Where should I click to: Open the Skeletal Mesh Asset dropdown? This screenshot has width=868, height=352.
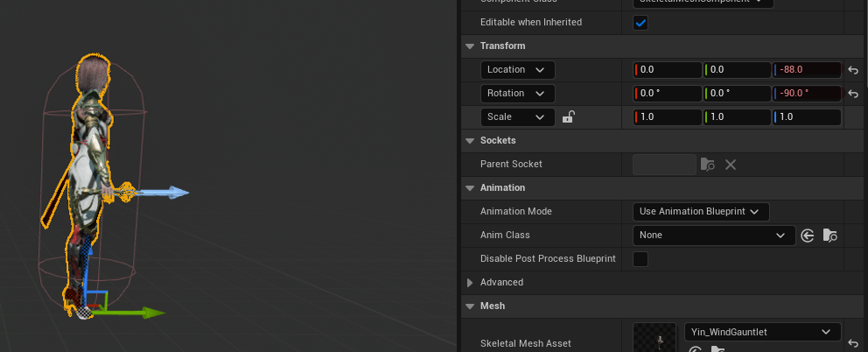pos(763,333)
